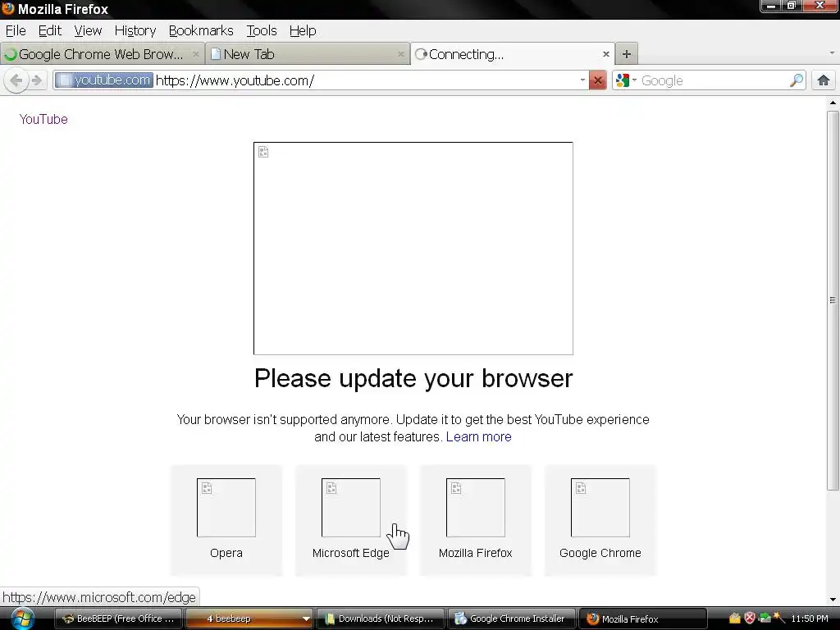Switch to Google Chrome Web Browser tab
The height and width of the screenshot is (630, 840).
pos(102,54)
